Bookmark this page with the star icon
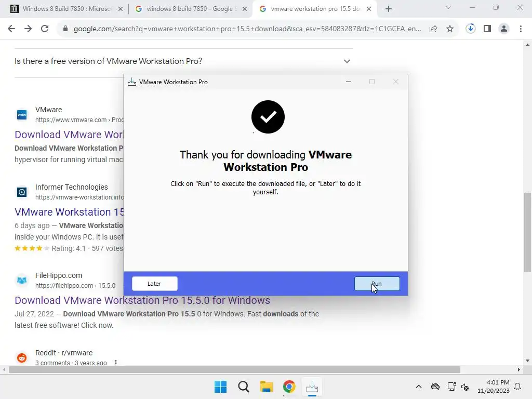Viewport: 532px width, 399px height. (x=450, y=29)
